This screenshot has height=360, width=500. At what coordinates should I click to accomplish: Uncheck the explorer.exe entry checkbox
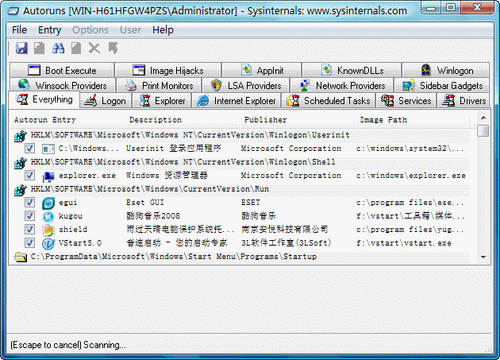click(30, 175)
